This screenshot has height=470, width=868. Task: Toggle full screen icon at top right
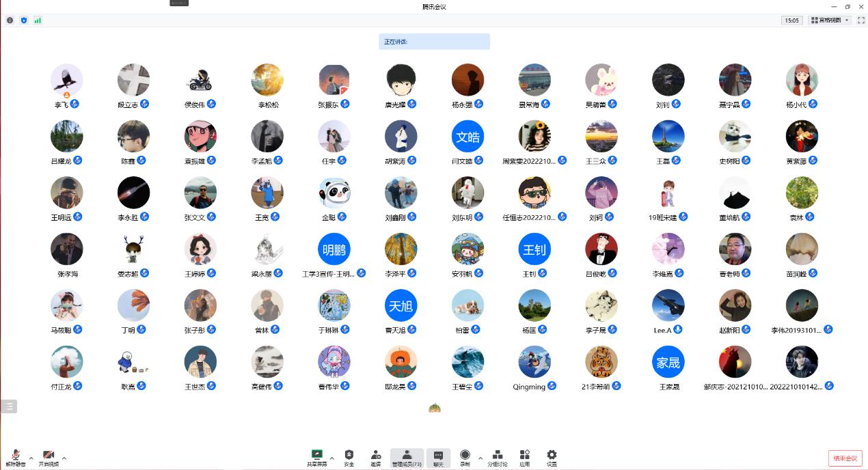[860, 20]
